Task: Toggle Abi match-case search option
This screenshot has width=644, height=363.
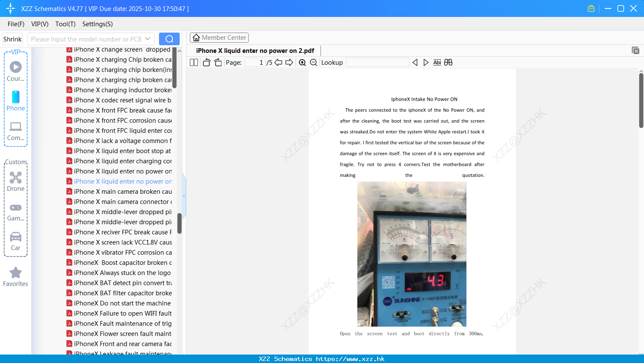Action: (x=437, y=62)
